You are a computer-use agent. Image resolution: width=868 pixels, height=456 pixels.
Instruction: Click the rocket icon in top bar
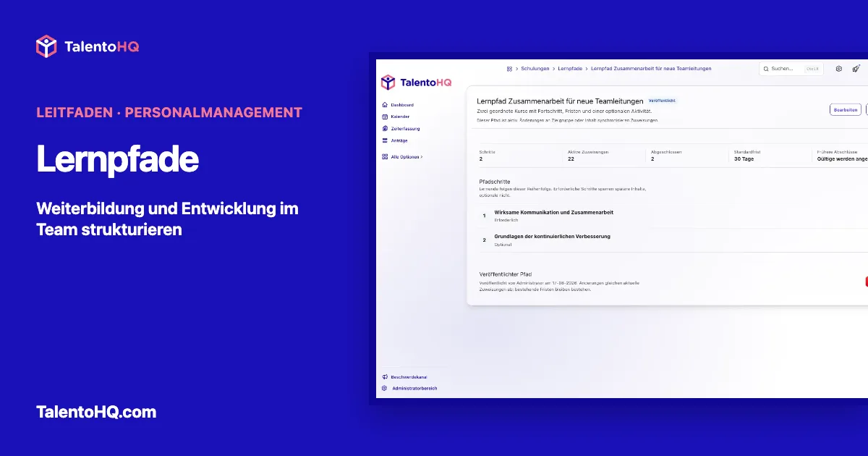856,69
